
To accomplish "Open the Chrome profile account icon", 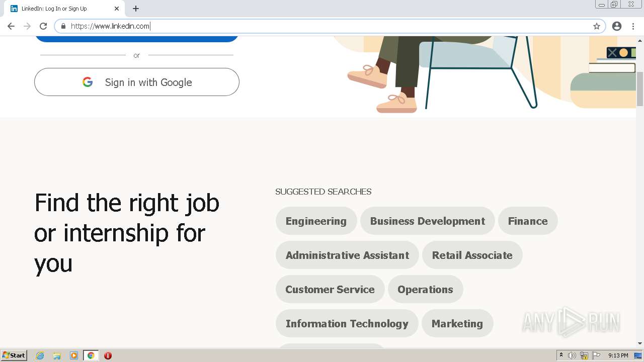I will click(617, 26).
